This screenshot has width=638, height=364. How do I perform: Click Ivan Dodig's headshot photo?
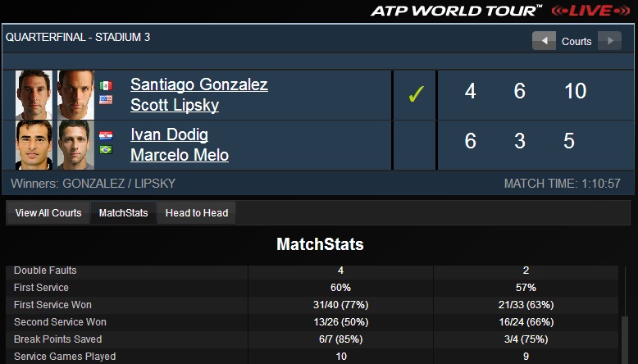(34, 145)
